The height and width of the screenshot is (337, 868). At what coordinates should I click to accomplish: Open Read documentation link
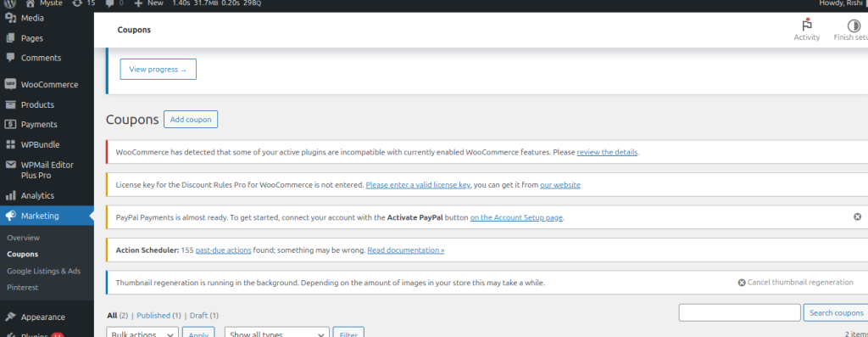click(406, 250)
